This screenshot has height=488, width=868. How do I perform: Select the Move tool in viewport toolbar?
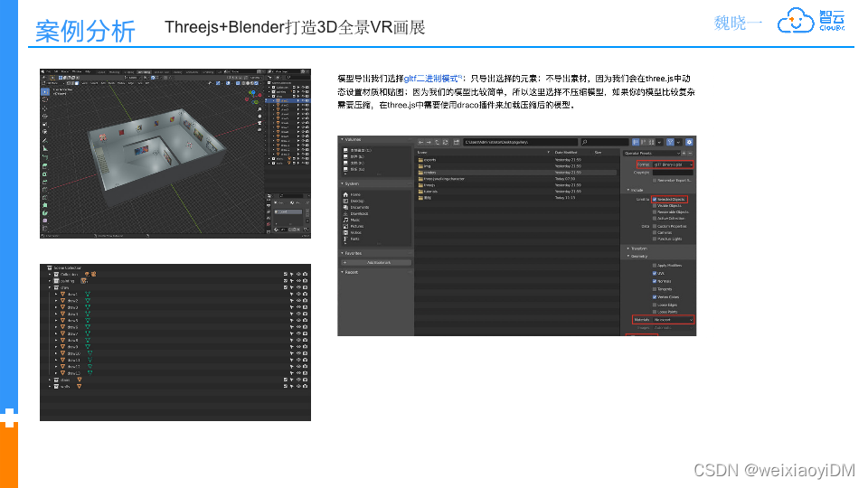coord(45,108)
